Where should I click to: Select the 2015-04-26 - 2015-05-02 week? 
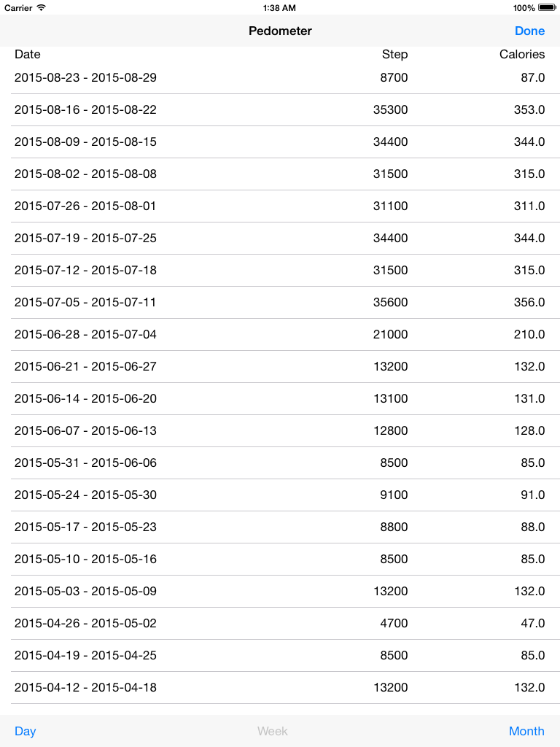280,623
